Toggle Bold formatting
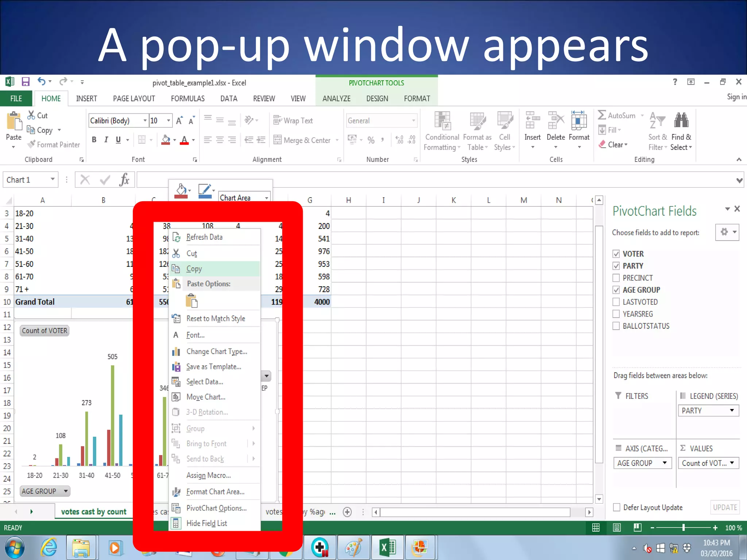This screenshot has height=560, width=747. [94, 140]
